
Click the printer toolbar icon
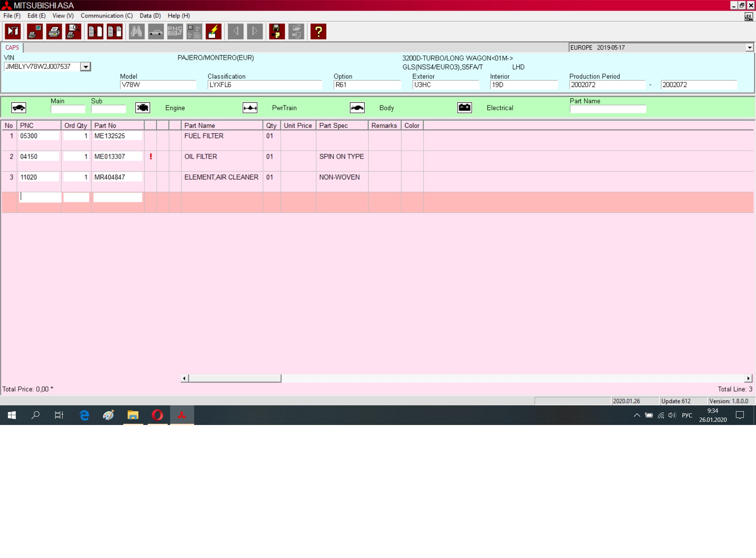pos(54,31)
